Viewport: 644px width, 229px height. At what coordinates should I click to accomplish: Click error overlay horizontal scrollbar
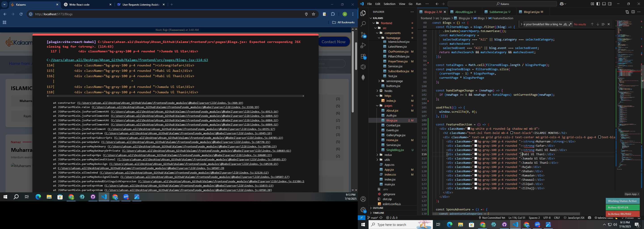(176, 96)
